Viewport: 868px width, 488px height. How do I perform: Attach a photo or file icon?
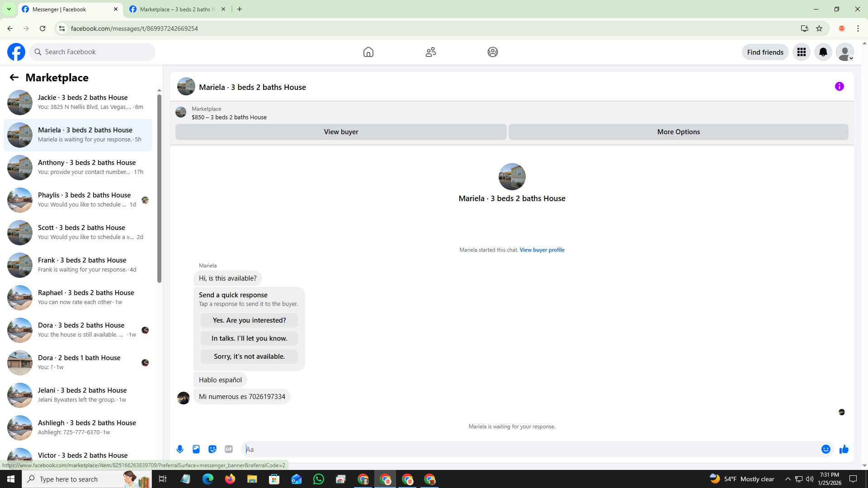pyautogui.click(x=196, y=449)
